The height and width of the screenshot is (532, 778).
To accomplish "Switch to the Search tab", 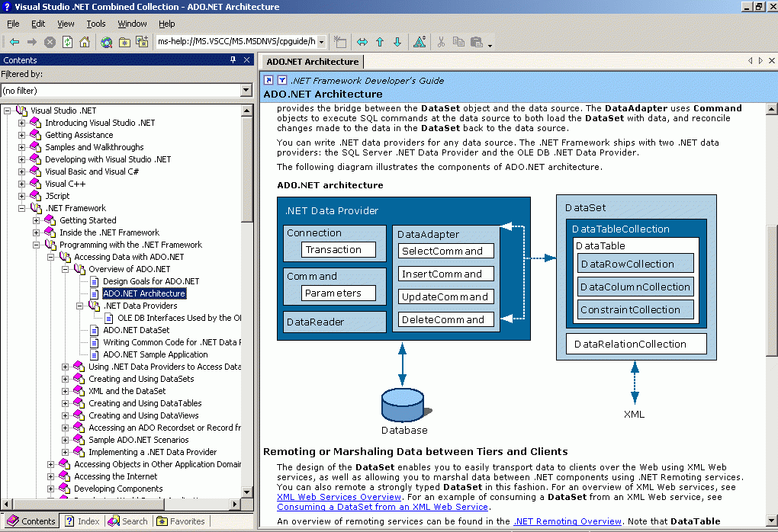I will [x=128, y=521].
